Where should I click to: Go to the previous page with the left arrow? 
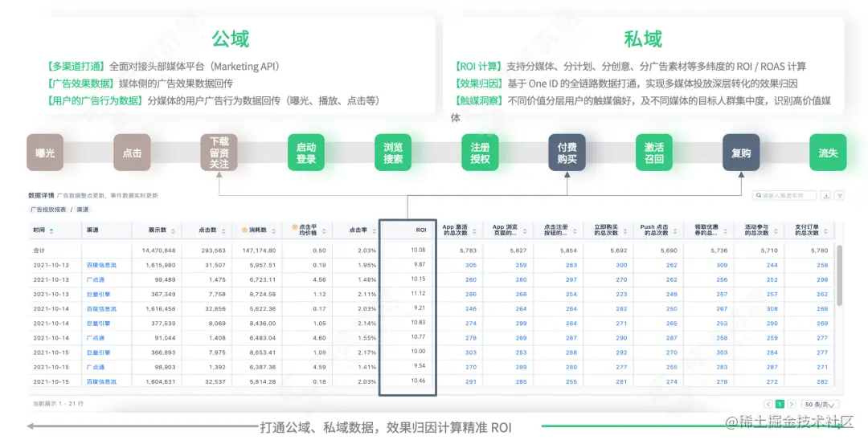point(768,404)
